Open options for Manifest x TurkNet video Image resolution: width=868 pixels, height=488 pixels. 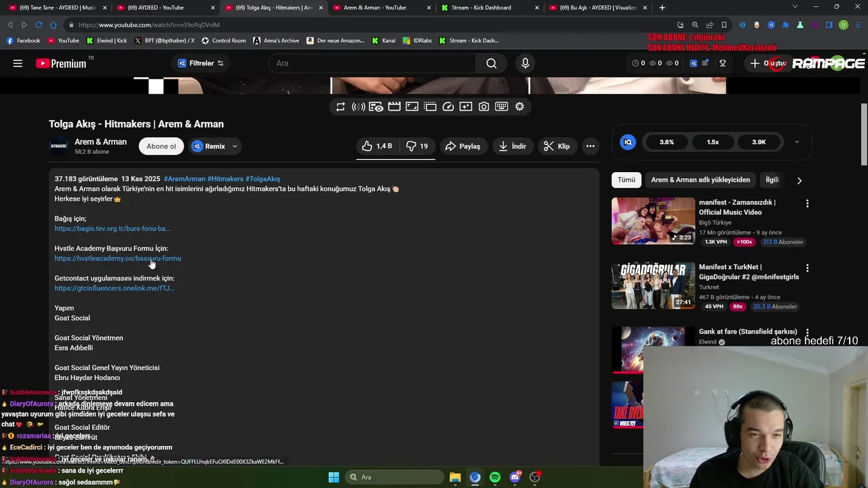(807, 268)
